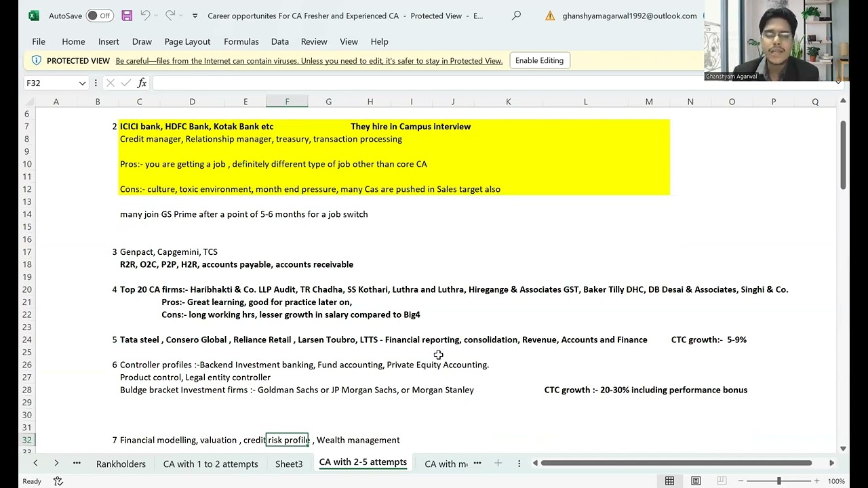Open the Help ribbon tab
This screenshot has height=488, width=868.
point(380,41)
